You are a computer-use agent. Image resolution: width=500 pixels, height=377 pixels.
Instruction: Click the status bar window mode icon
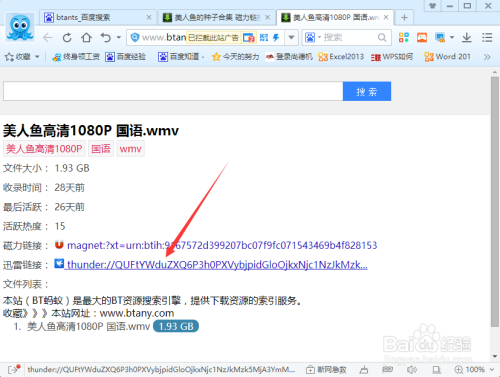[x=436, y=369]
